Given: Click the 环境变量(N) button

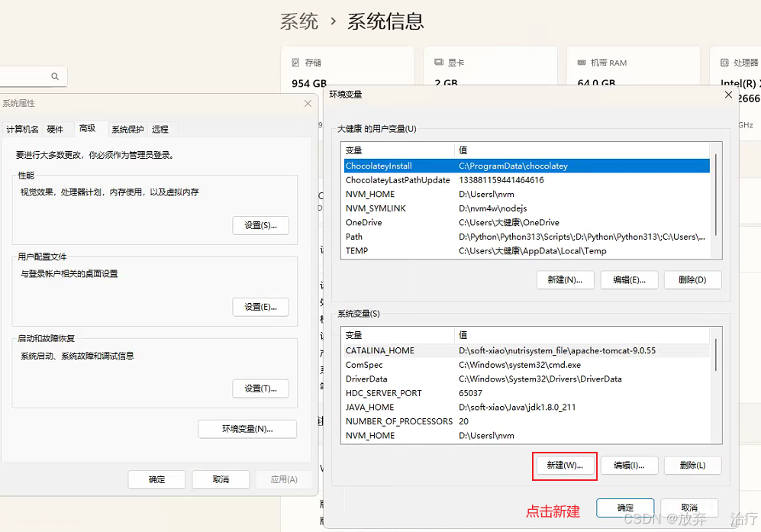Looking at the screenshot, I should (x=247, y=428).
